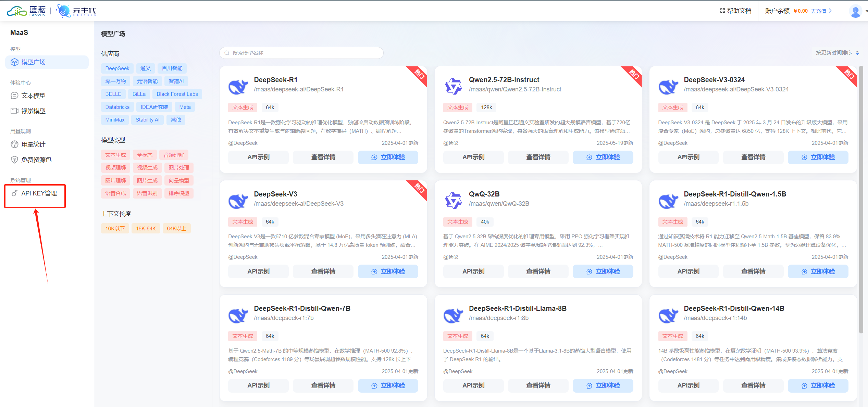Toggle the 16K-64K context length filter

pyautogui.click(x=146, y=228)
